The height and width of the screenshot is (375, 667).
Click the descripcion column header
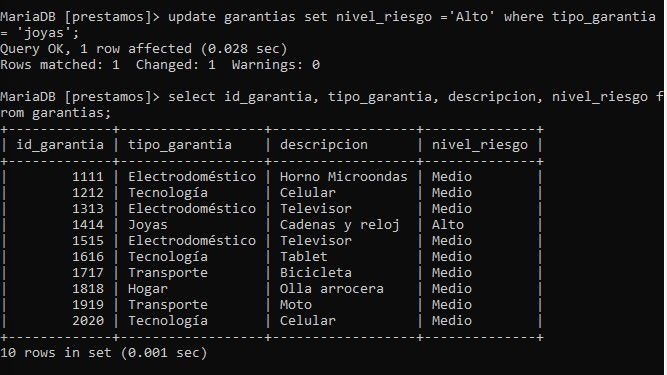click(x=324, y=145)
